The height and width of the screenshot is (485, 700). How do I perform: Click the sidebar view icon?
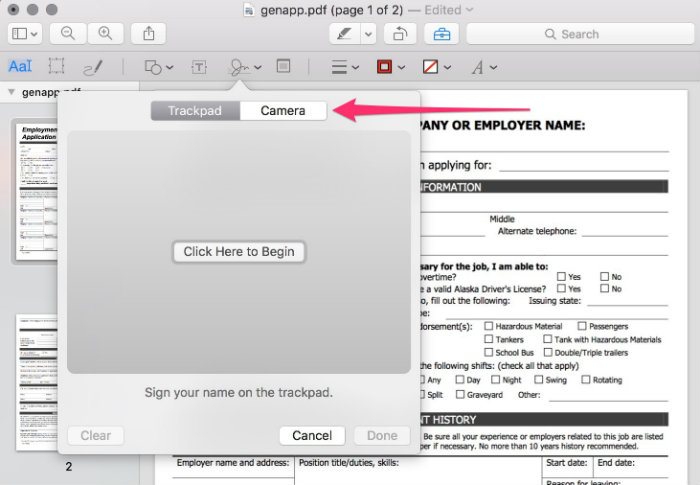19,33
